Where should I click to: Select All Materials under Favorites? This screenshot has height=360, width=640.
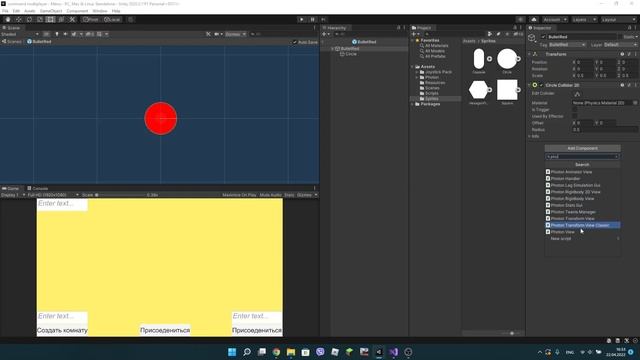pos(436,46)
